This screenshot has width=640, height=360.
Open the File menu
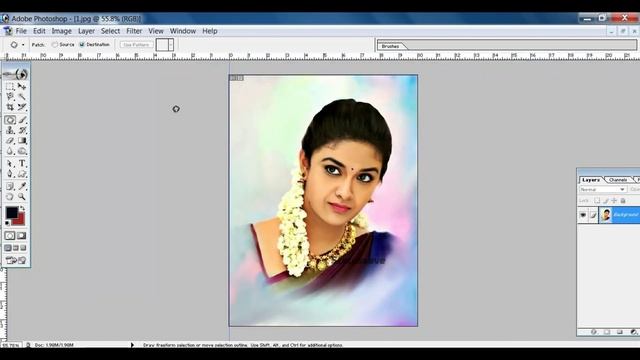[x=21, y=31]
